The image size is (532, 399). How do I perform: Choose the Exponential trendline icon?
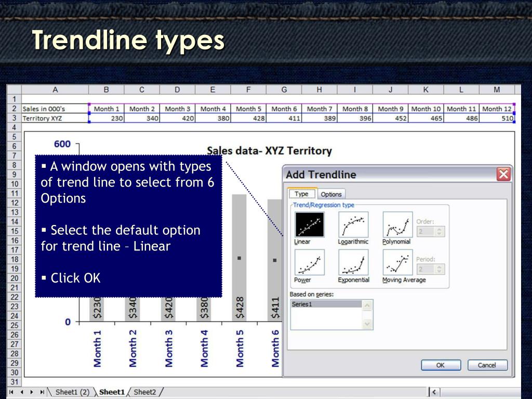pos(353,262)
